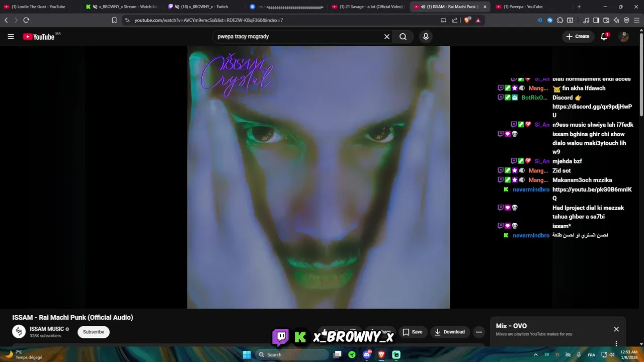Select BotRixO username in chat overlay
The height and width of the screenshot is (362, 644).
(x=534, y=98)
